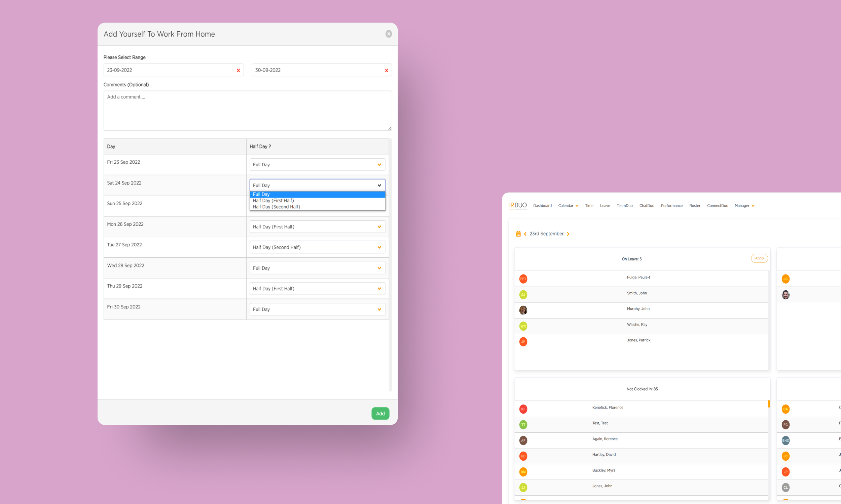841x504 pixels.
Task: Click the green Add button
Action: tap(380, 413)
